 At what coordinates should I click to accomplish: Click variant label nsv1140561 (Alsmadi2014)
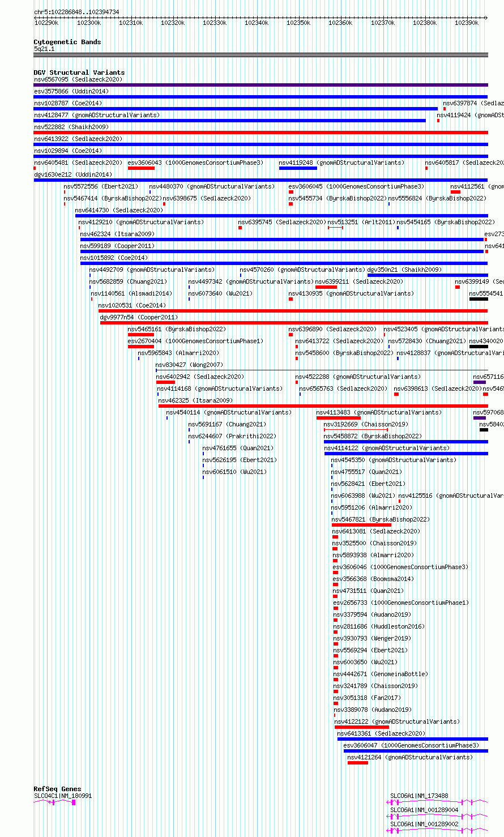point(132,294)
